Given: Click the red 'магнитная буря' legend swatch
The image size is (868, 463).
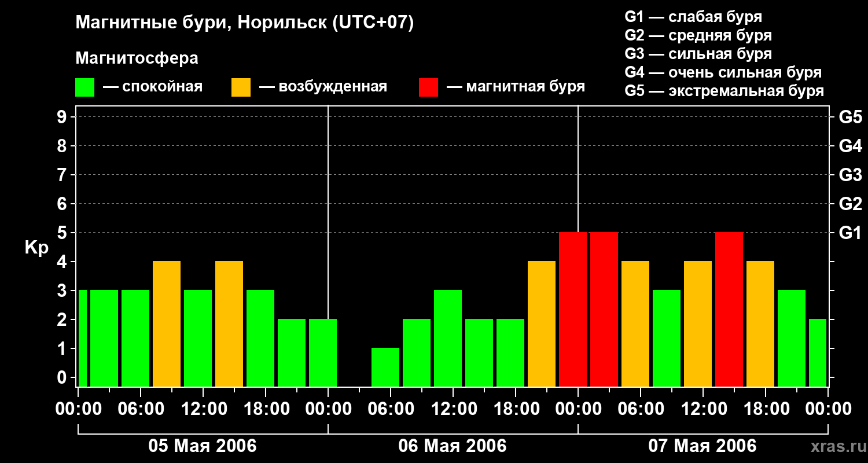Looking at the screenshot, I should 428,87.
